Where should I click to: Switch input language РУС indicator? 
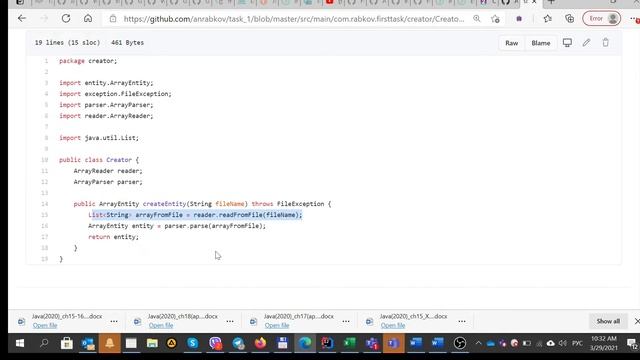click(x=577, y=343)
